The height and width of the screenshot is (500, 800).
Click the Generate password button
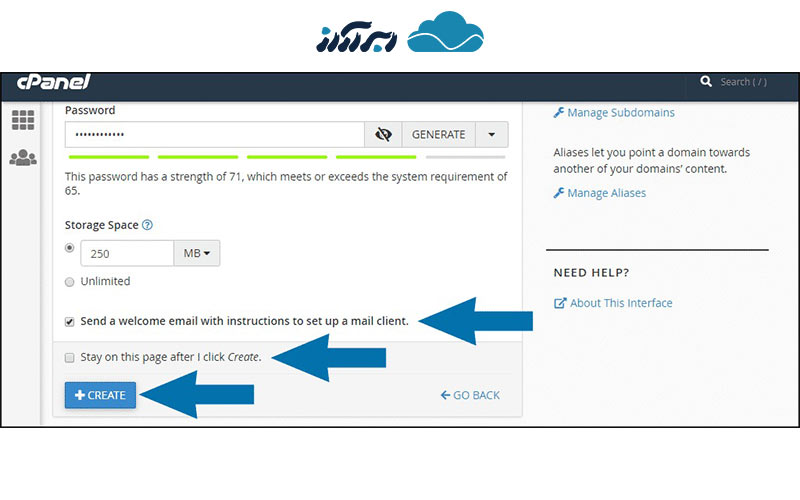coord(438,135)
